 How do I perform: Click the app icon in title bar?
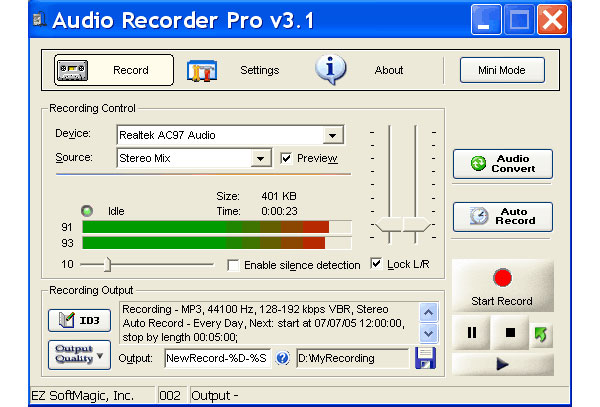(40, 20)
